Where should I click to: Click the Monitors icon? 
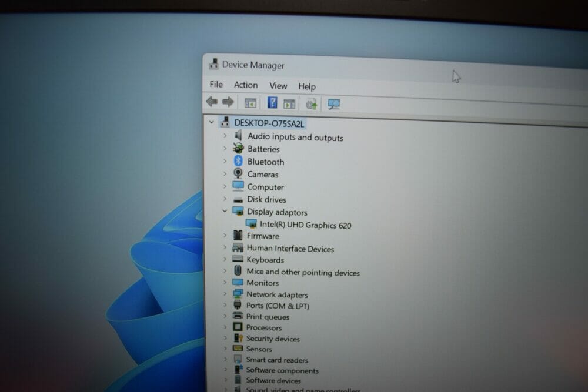[x=238, y=282]
